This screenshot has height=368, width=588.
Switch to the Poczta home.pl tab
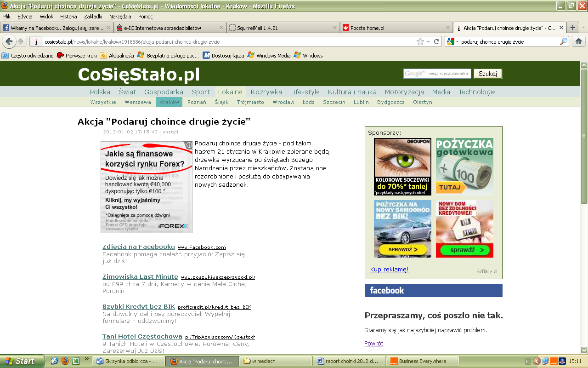point(396,28)
